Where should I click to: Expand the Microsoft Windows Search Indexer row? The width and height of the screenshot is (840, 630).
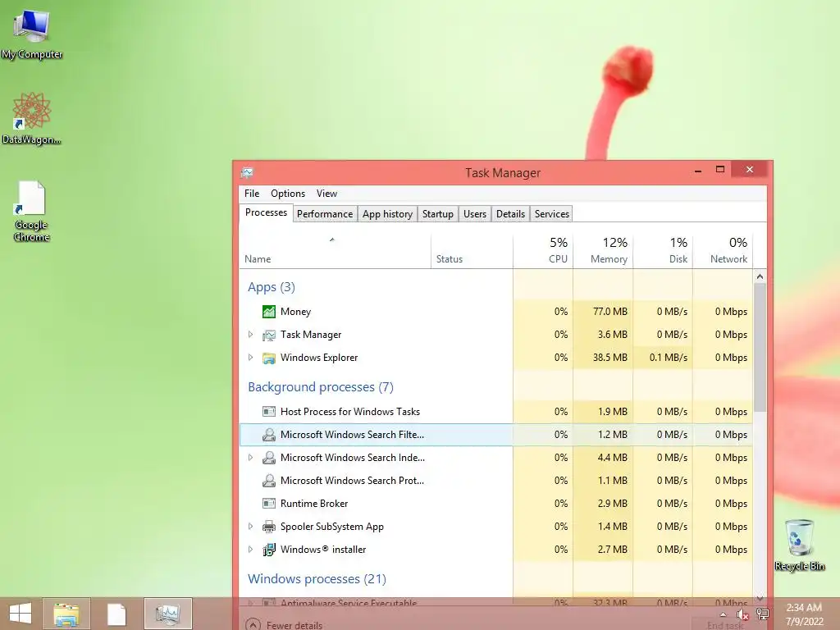[x=250, y=458]
